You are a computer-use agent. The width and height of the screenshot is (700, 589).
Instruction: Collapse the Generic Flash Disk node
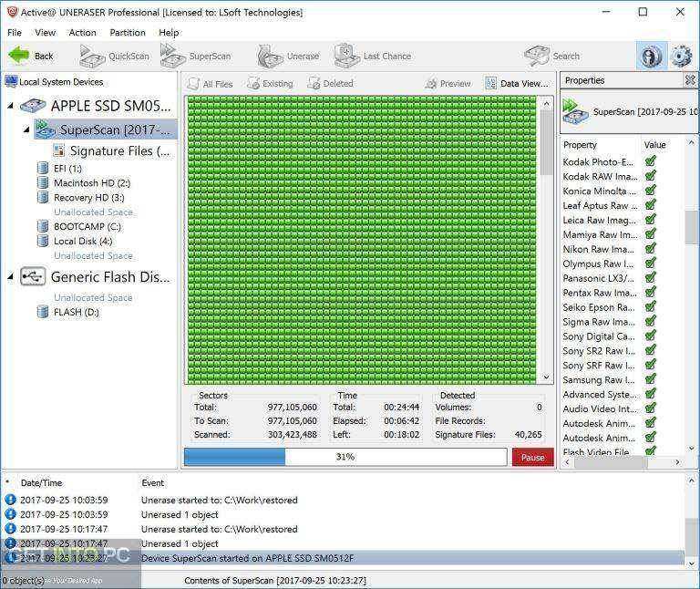(10, 277)
